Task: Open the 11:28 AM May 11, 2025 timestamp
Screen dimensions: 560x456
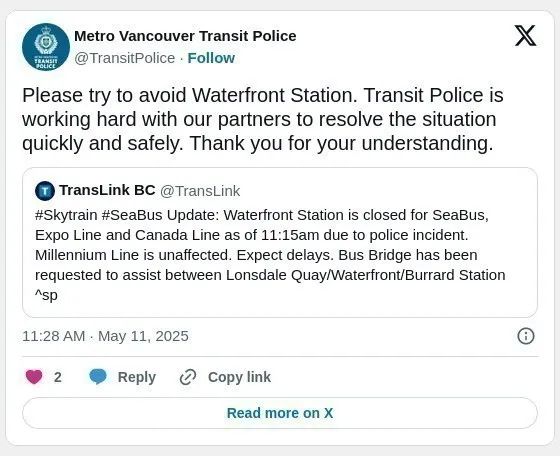Action: (x=105, y=336)
